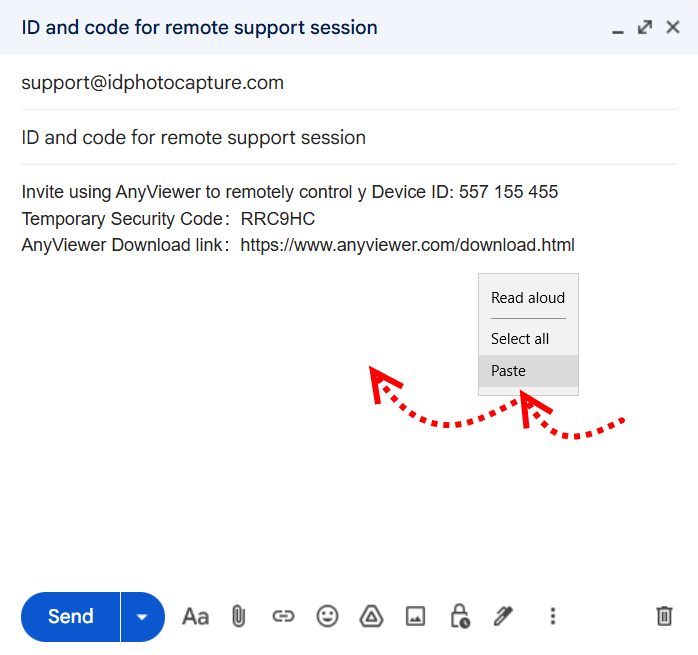Choose Select all from the context menu

[520, 339]
